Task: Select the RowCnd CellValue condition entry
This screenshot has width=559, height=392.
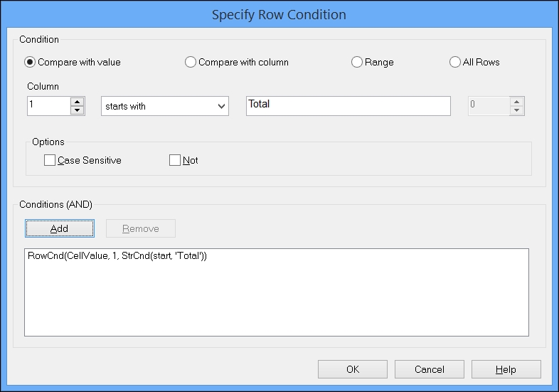Action: tap(117, 255)
